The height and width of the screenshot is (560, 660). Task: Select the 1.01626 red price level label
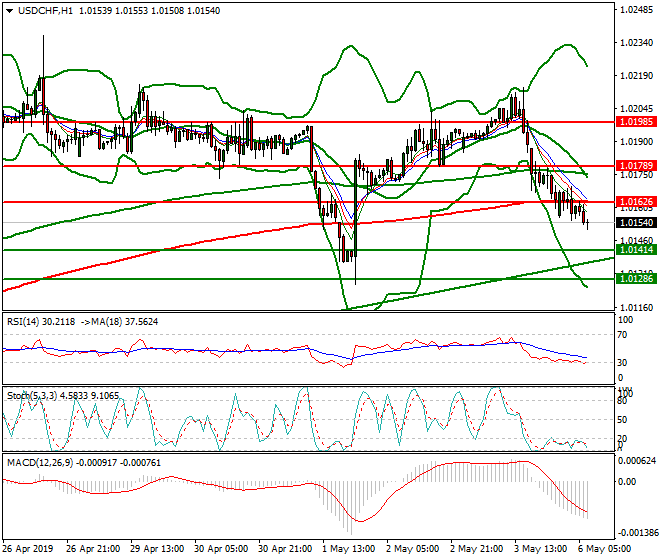coord(636,202)
